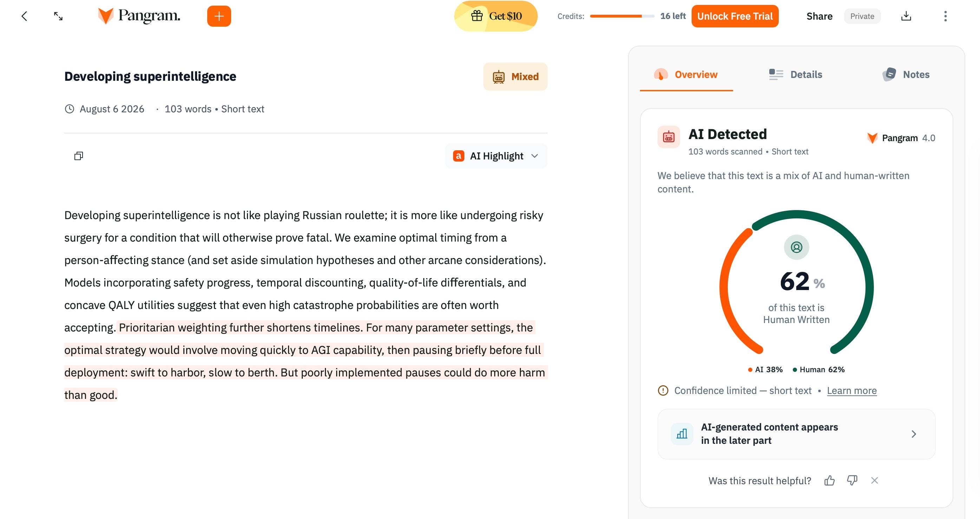Screen dimensions: 980x519
Task: Give thumbs down feedback
Action: (x=852, y=481)
